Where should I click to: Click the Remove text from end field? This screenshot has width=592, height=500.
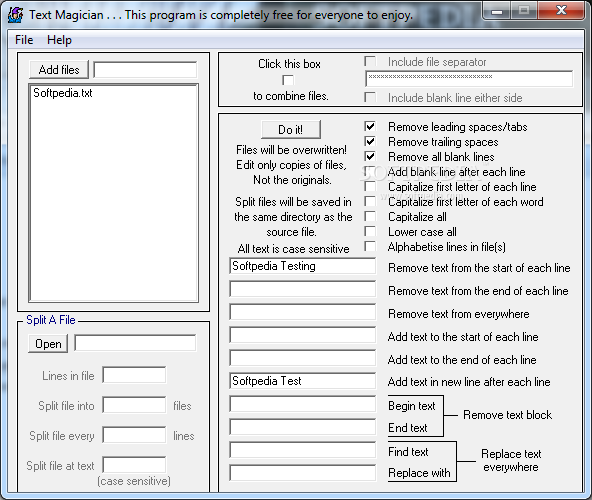tap(302, 289)
